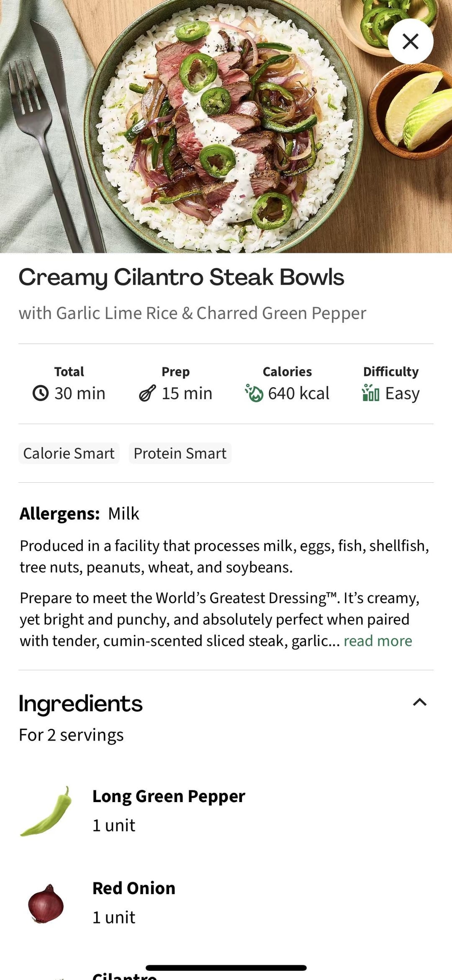Select the Calorie Smart tag
This screenshot has width=452, height=980.
69,453
